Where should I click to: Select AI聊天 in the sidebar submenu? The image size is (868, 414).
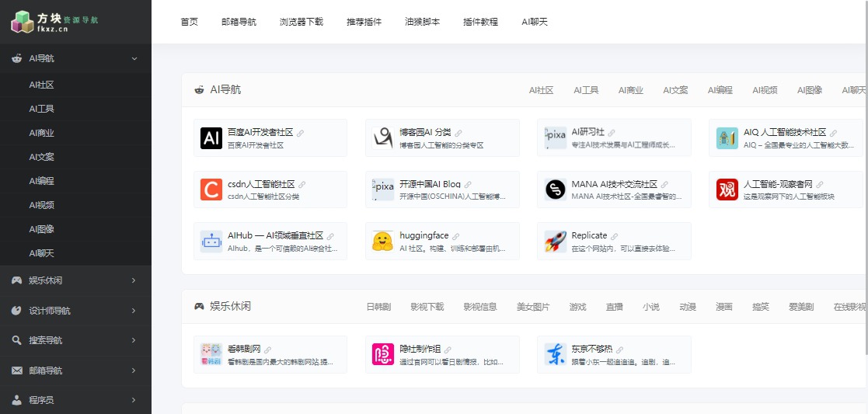point(41,253)
